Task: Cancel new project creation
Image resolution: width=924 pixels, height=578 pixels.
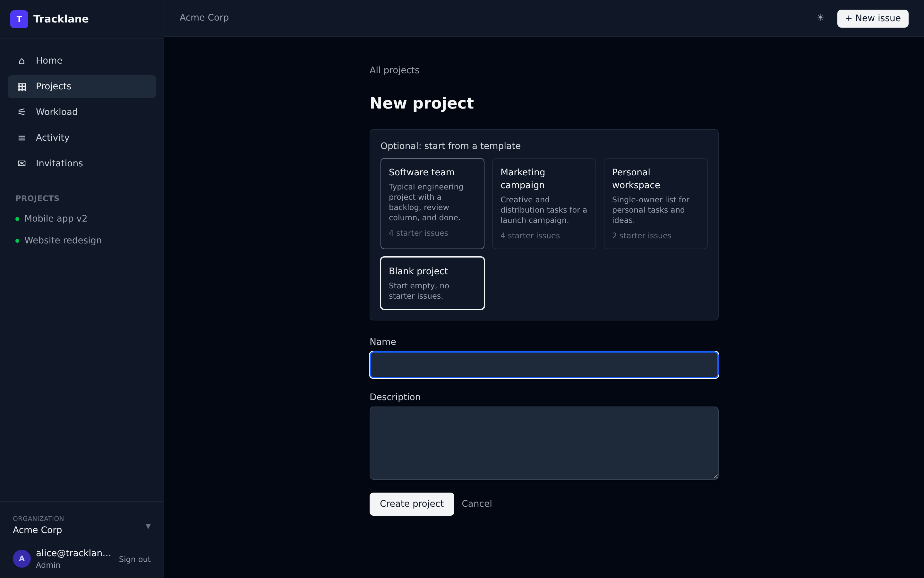Action: 476,504
